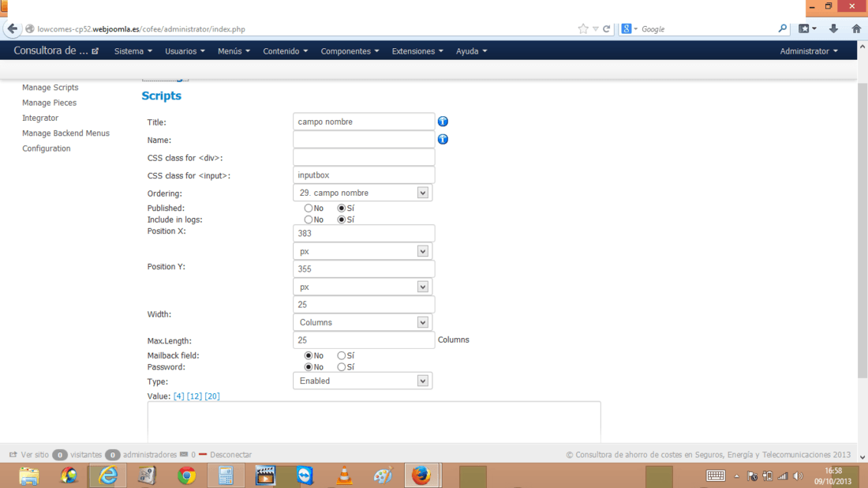Click the search magnifier icon

pyautogui.click(x=782, y=28)
